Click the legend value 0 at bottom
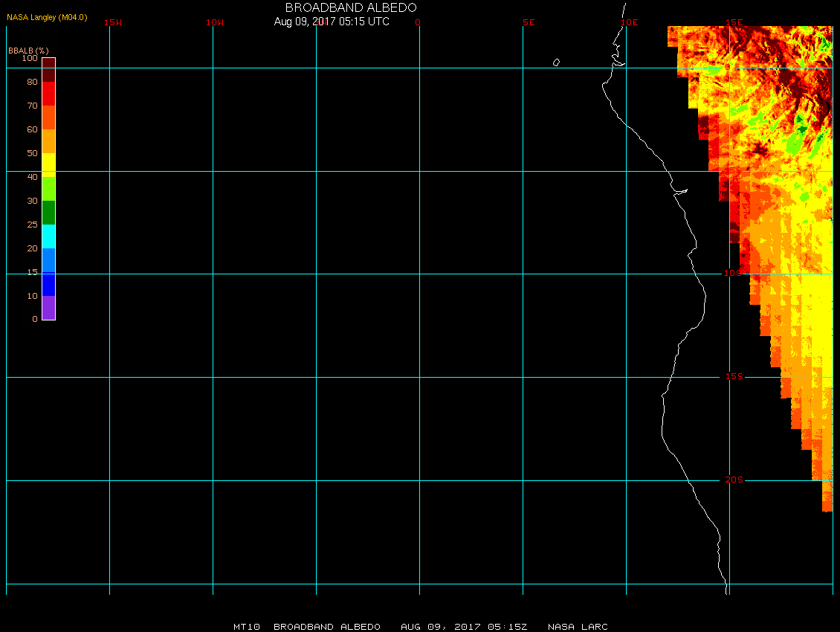Screen dimensions: 840x632 [35, 319]
